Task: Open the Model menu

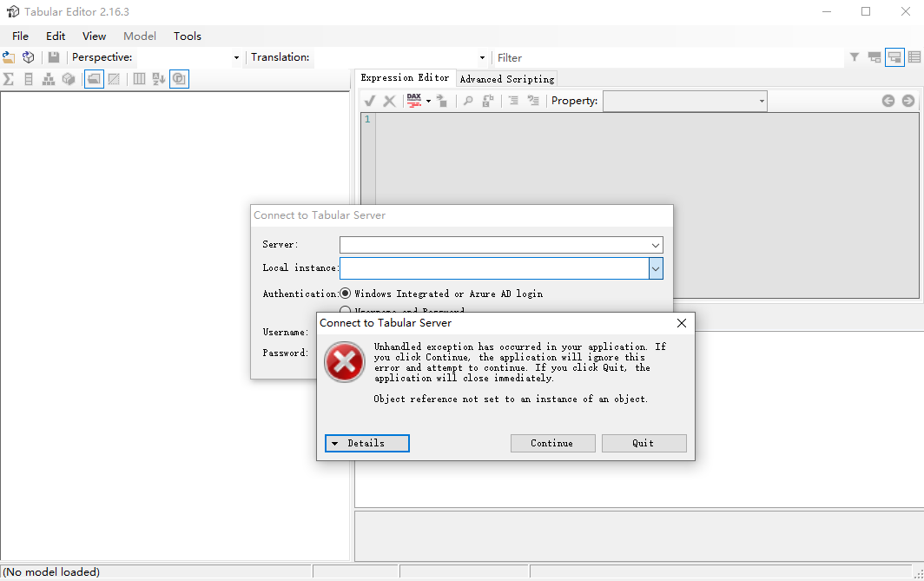Action: click(x=139, y=36)
